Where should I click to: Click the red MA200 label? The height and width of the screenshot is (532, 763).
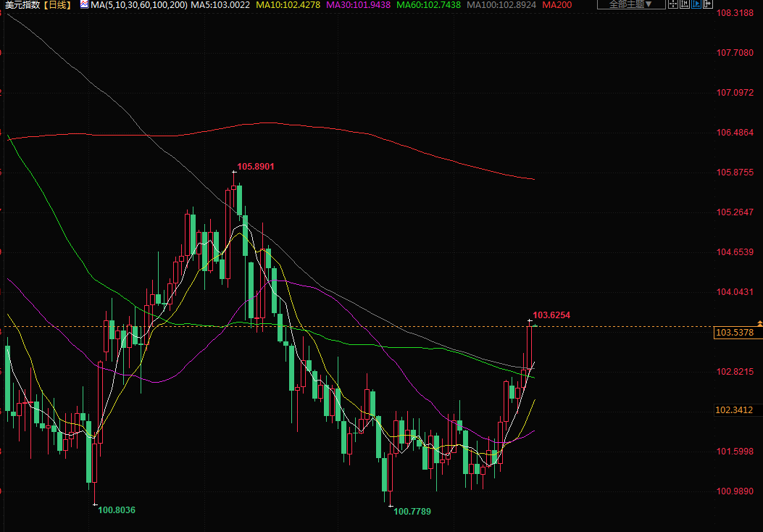[556, 5]
